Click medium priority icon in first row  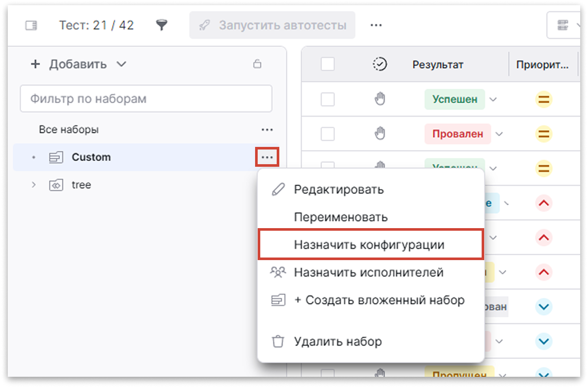point(544,99)
